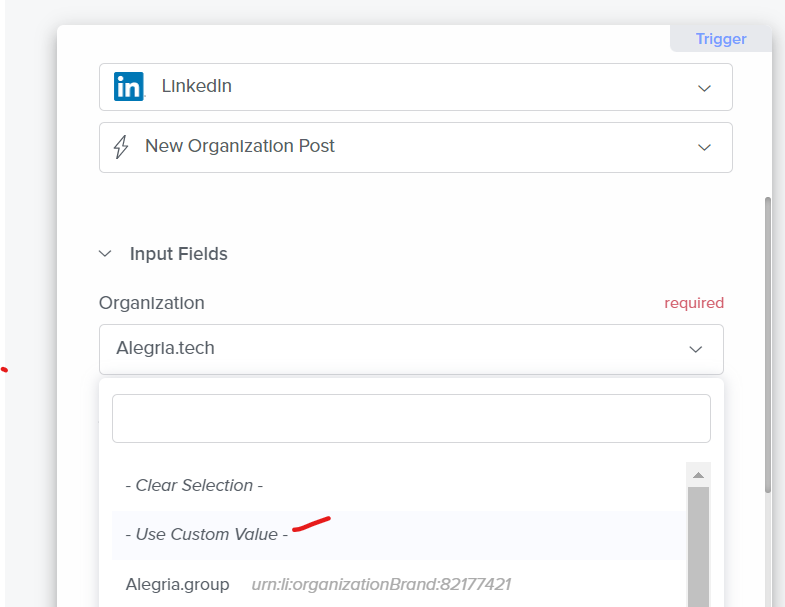Open the Organization dropdown showing Alegria.tech
785x607 pixels.
(411, 349)
